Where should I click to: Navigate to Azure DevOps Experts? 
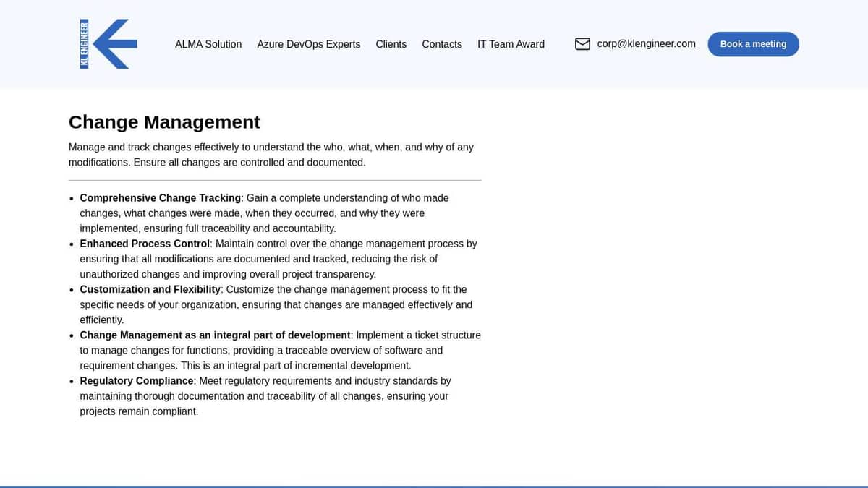coord(309,44)
